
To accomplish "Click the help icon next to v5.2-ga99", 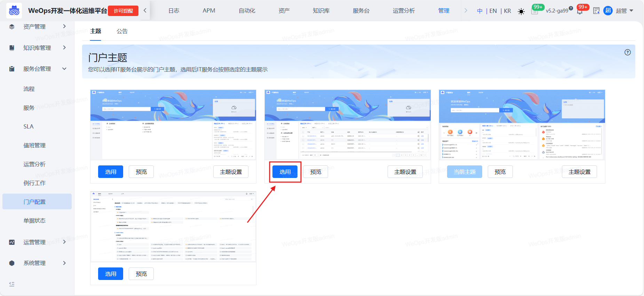I will pyautogui.click(x=571, y=8).
